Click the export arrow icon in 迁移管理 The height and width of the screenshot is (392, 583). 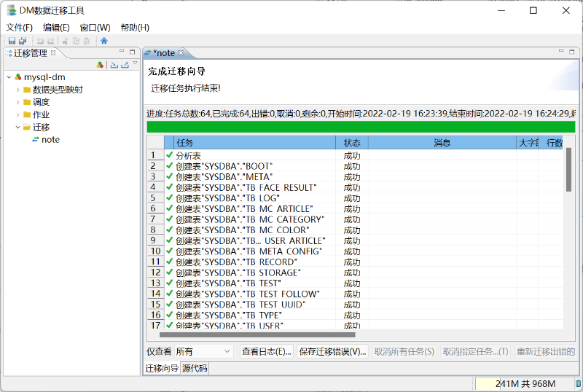click(125, 65)
